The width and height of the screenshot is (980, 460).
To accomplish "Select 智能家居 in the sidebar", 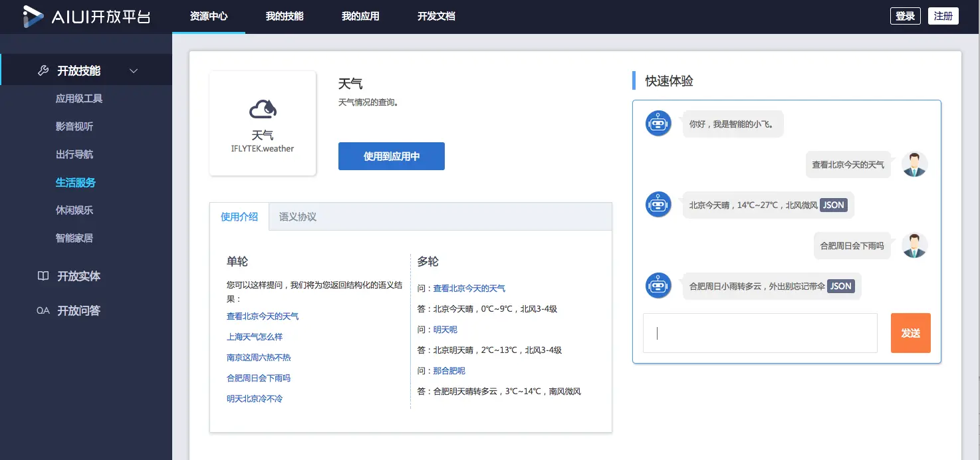I will pyautogui.click(x=74, y=238).
